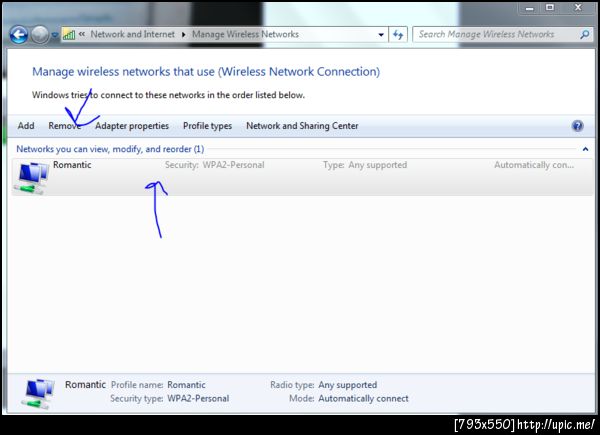This screenshot has height=435, width=600.
Task: Go to Network and Sharing Center
Action: tap(302, 126)
